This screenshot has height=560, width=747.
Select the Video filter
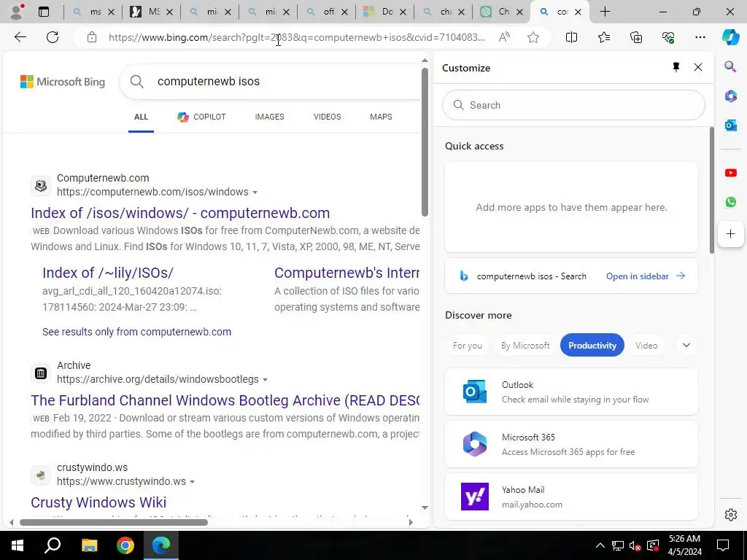click(x=646, y=346)
